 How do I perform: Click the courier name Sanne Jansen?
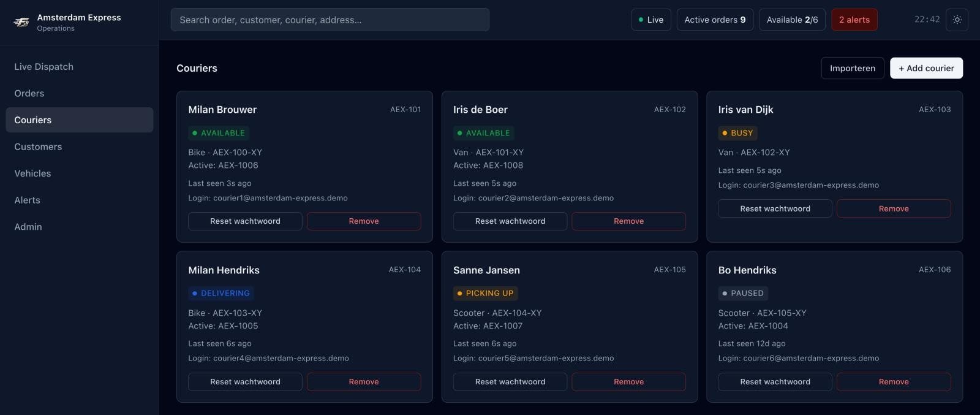click(x=486, y=270)
